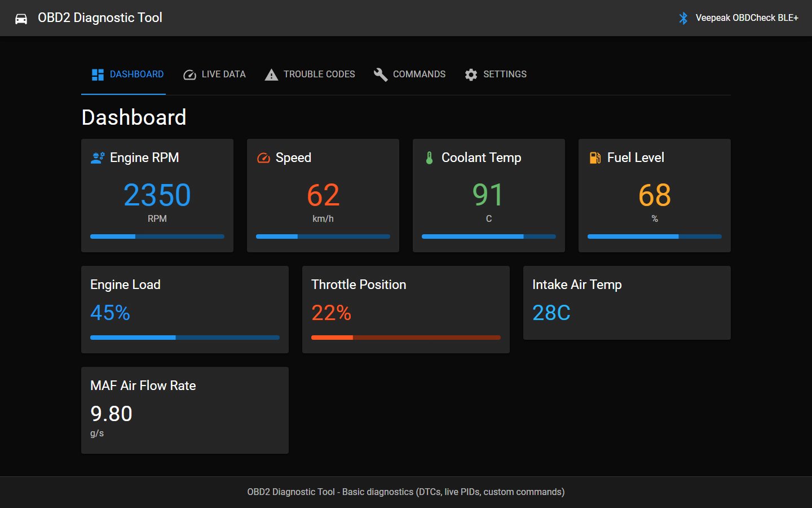Click the Speed card title
The image size is (812, 508).
tap(293, 158)
